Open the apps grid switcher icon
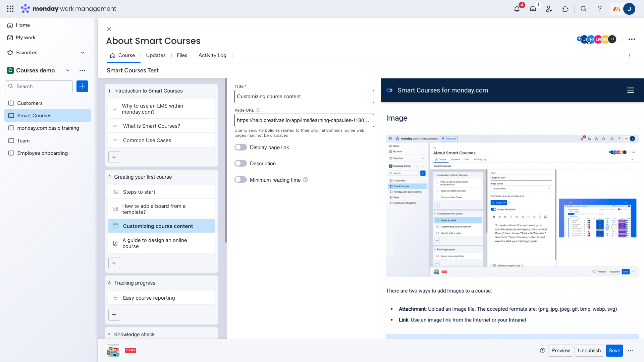 click(x=10, y=9)
